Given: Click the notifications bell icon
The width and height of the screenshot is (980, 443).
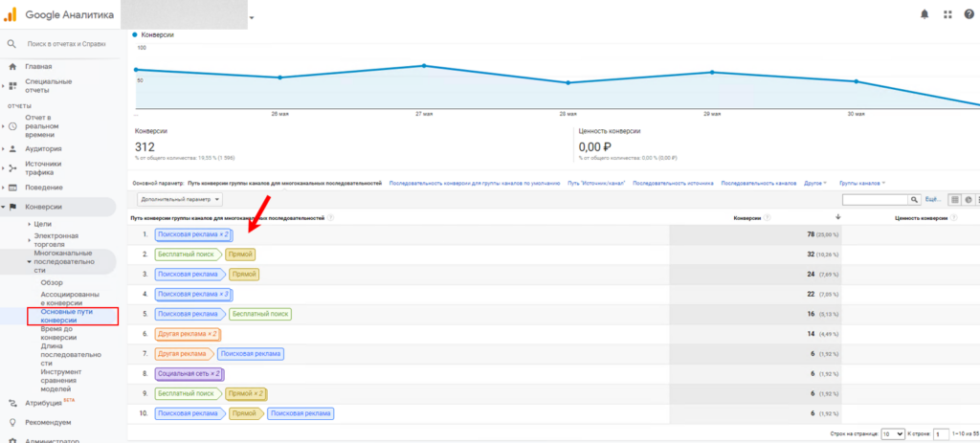Looking at the screenshot, I should pyautogui.click(x=924, y=14).
